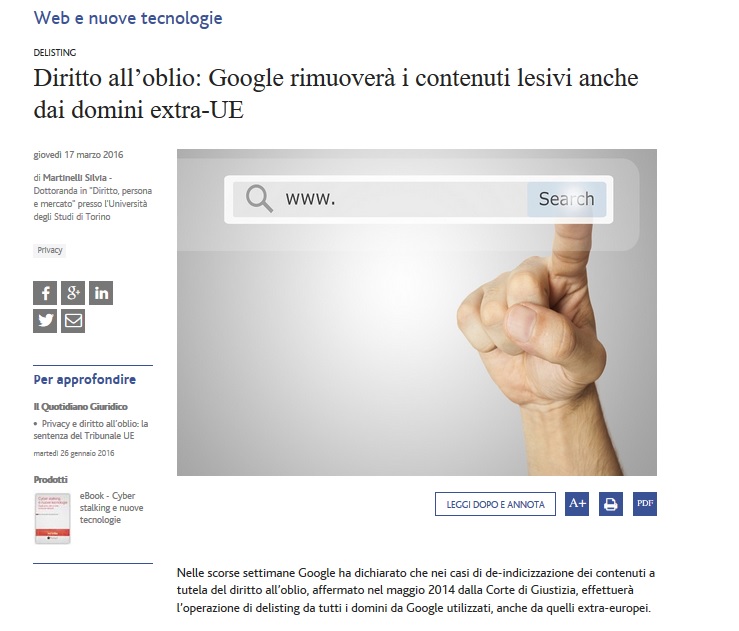Viewport: 739px width, 631px height.
Task: Open eBook Cyber stalking e nuove tecnologie link
Action: coord(111,508)
